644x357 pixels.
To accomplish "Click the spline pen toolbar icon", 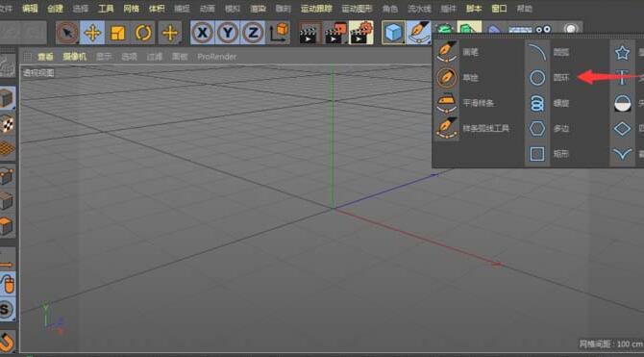I will click(x=419, y=33).
